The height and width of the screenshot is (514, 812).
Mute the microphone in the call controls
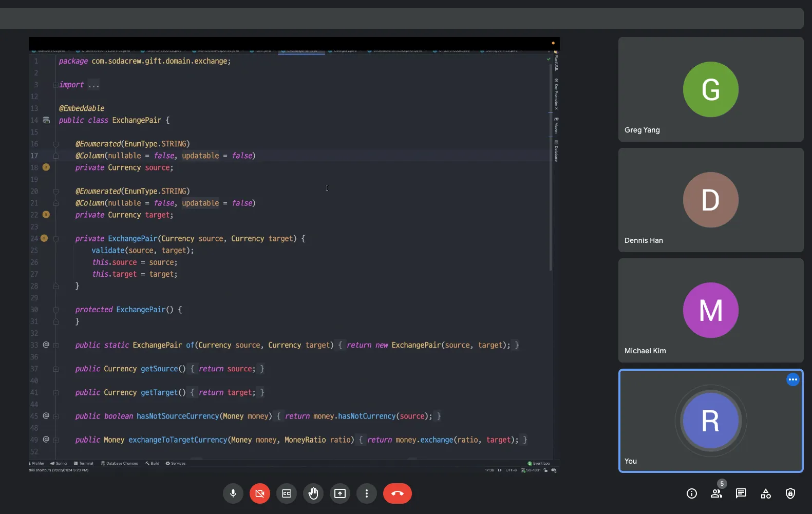233,493
